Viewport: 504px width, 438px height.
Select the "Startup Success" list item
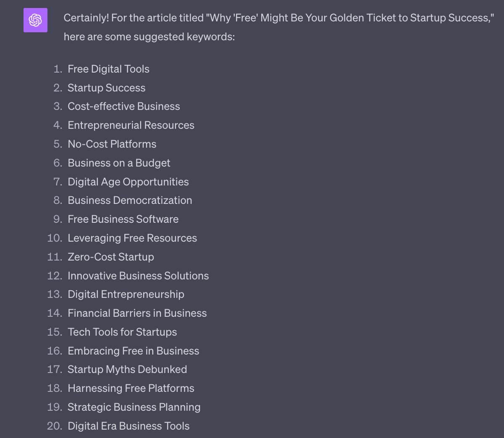(x=106, y=88)
